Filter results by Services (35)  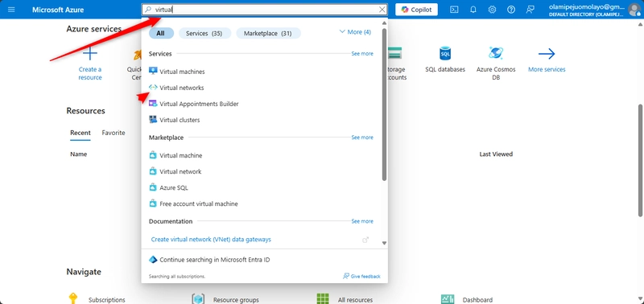[x=204, y=34]
